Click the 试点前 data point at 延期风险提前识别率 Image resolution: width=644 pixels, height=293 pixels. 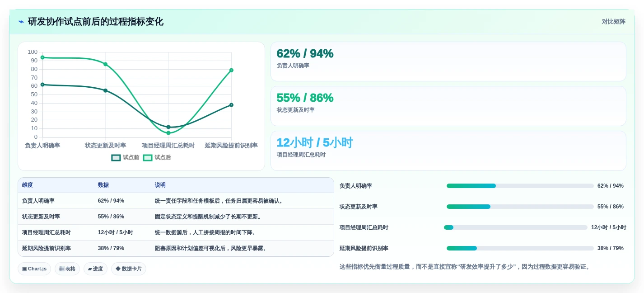[x=231, y=105]
